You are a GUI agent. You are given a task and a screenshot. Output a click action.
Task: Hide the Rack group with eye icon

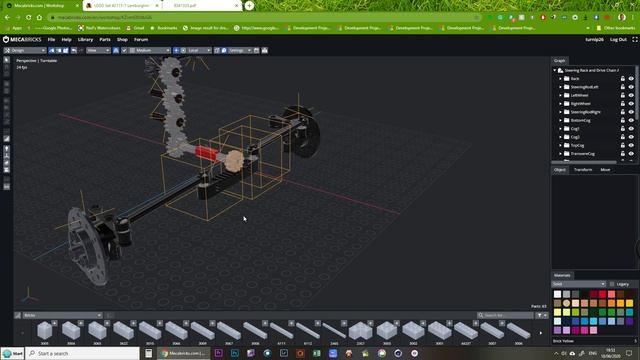631,78
